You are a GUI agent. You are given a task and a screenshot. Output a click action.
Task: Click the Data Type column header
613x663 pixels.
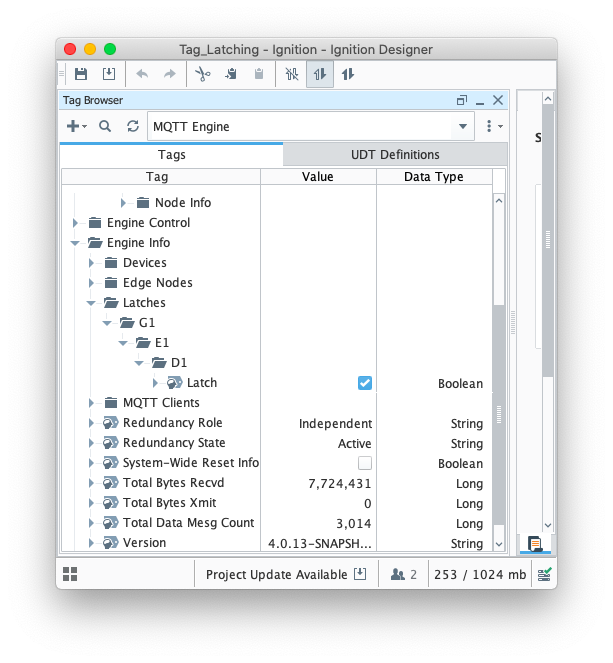(434, 177)
